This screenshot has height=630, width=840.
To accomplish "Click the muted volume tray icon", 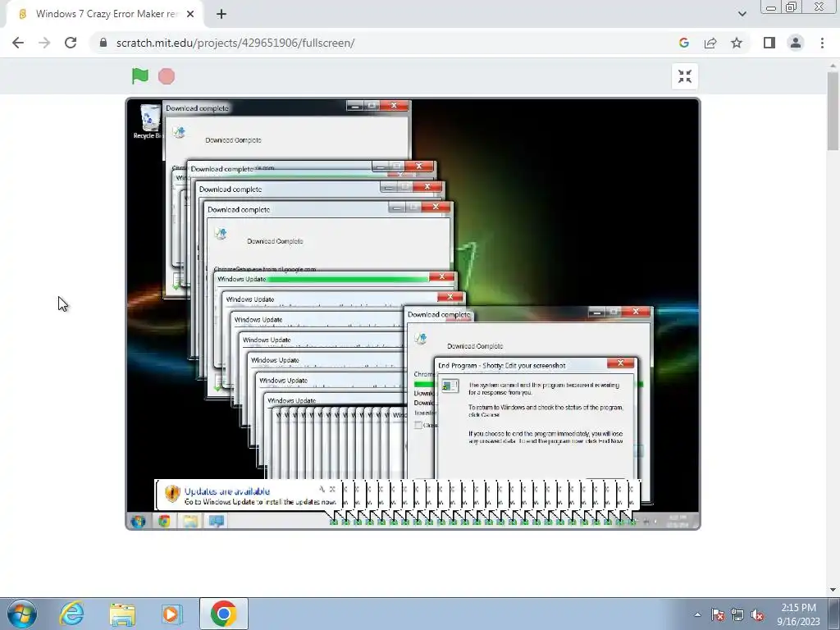I will (x=757, y=614).
